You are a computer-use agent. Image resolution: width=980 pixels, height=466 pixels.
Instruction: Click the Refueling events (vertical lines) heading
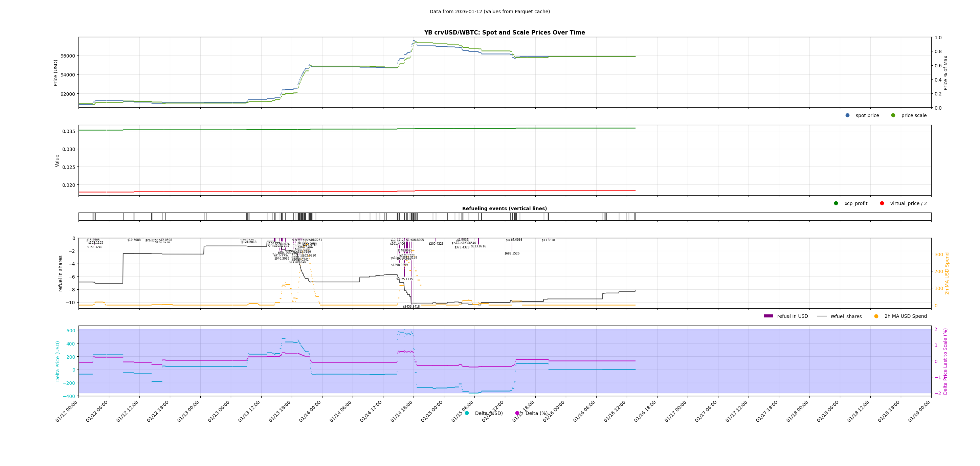click(x=505, y=208)
